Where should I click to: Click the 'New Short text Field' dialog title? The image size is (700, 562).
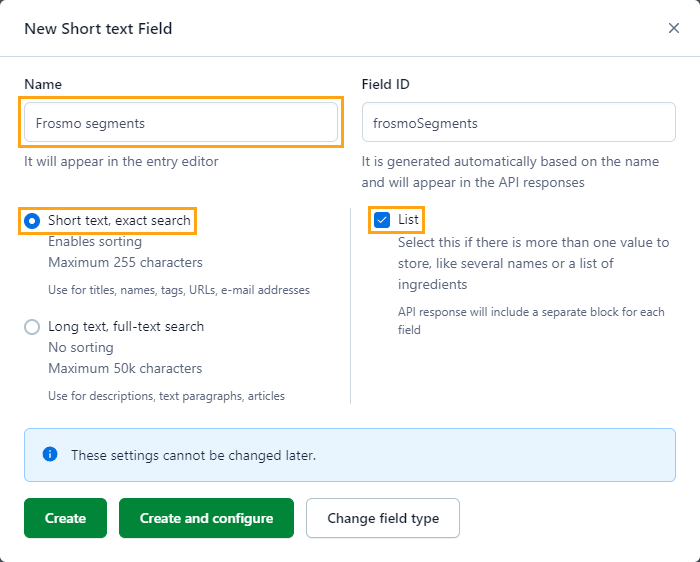pyautogui.click(x=98, y=28)
